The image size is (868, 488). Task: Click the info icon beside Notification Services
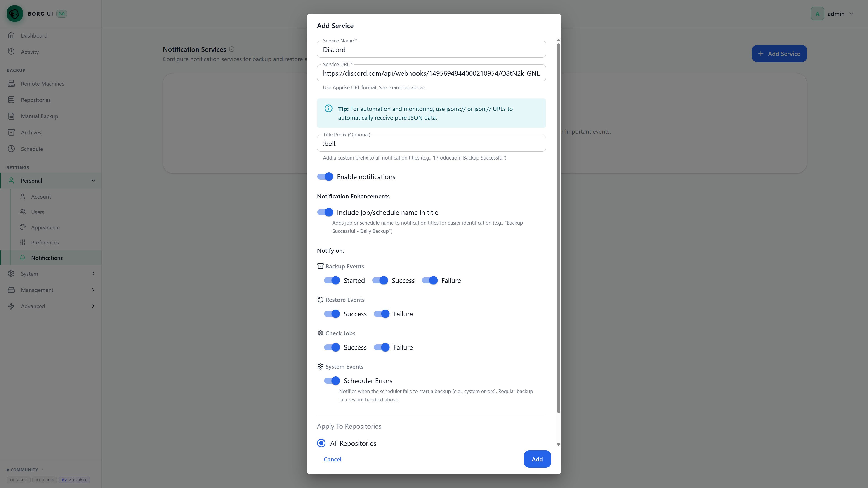pos(232,49)
